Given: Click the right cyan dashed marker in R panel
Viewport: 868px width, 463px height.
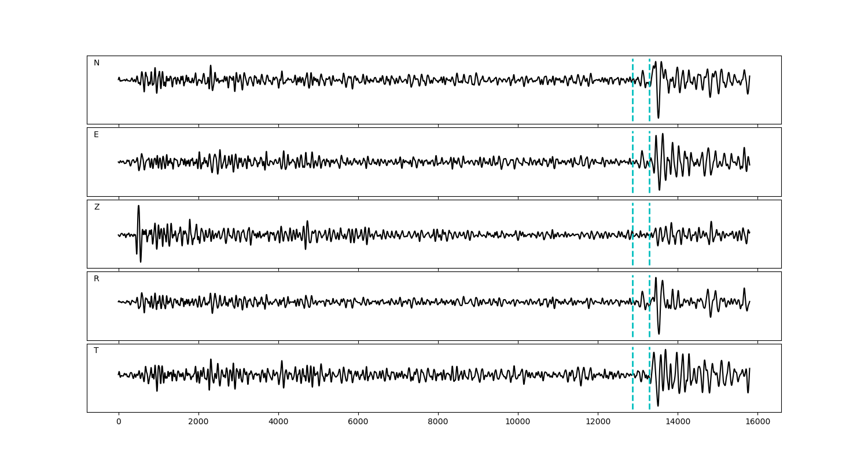Looking at the screenshot, I should coord(649,318).
